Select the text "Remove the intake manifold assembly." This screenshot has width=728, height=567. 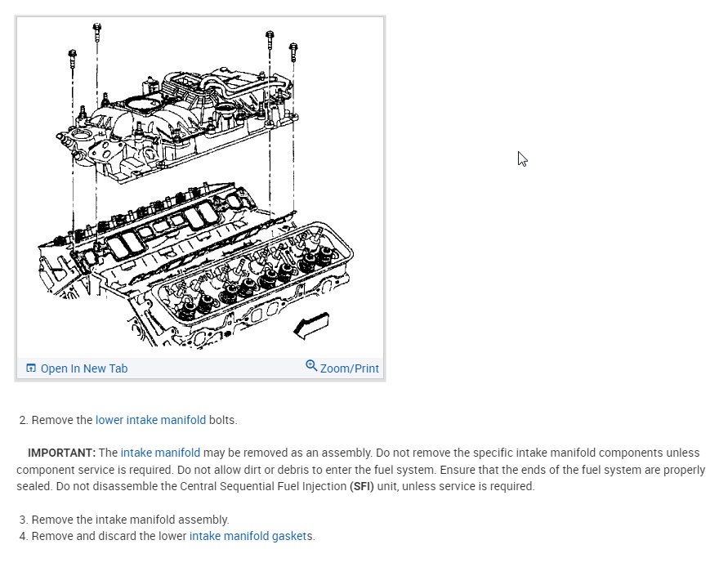pyautogui.click(x=131, y=519)
